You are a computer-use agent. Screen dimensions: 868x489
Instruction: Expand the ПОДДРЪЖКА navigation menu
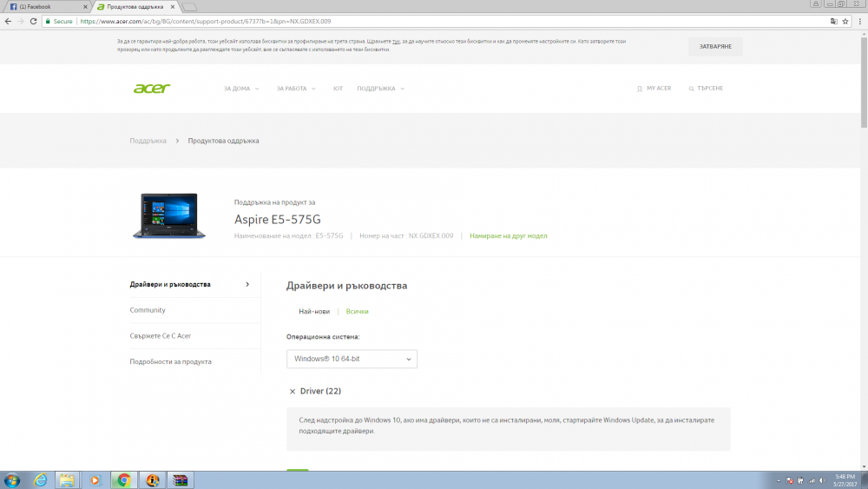point(381,89)
